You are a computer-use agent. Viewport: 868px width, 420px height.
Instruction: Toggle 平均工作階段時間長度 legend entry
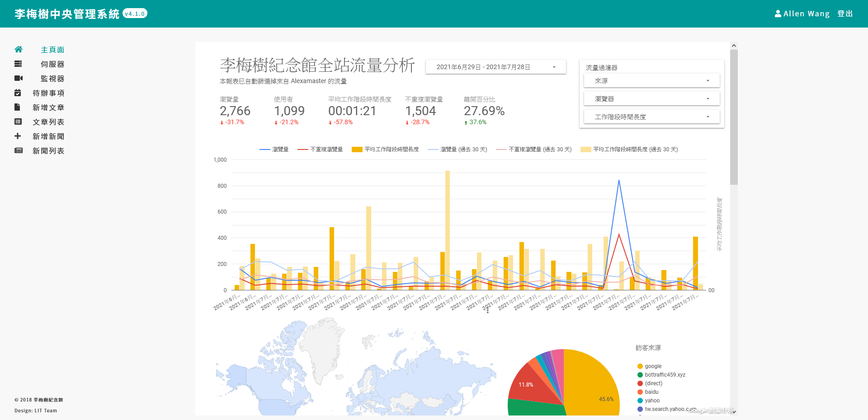point(385,149)
